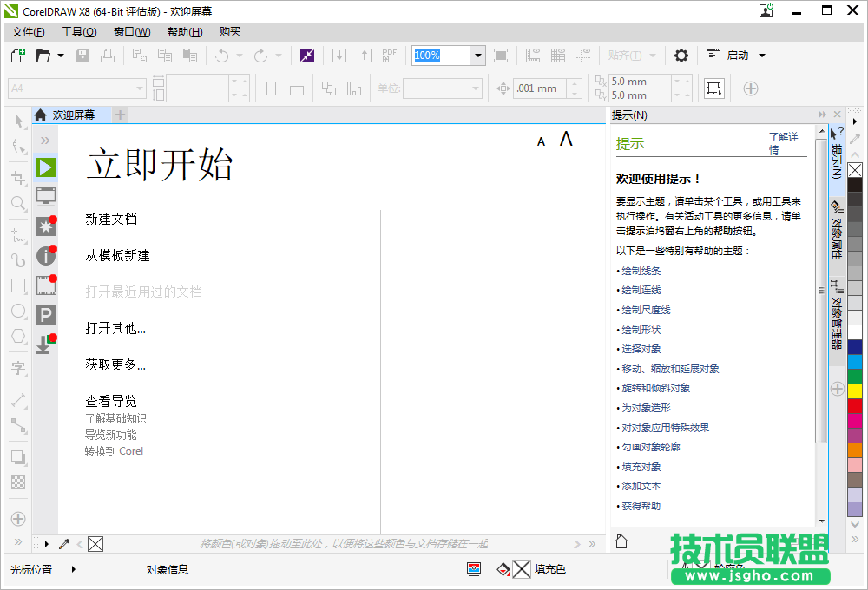868x590 pixels.
Task: Click the Get Started green play icon
Action: [x=46, y=167]
